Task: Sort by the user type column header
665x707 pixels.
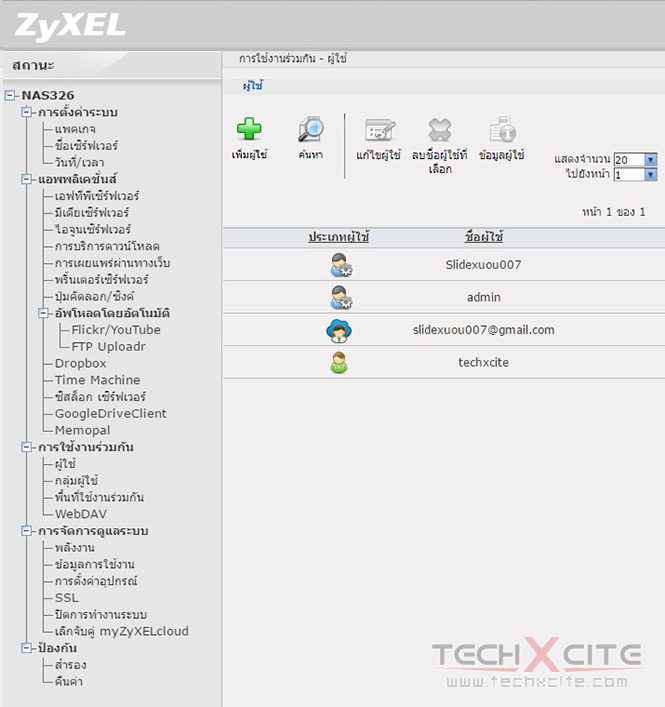Action: [x=339, y=238]
